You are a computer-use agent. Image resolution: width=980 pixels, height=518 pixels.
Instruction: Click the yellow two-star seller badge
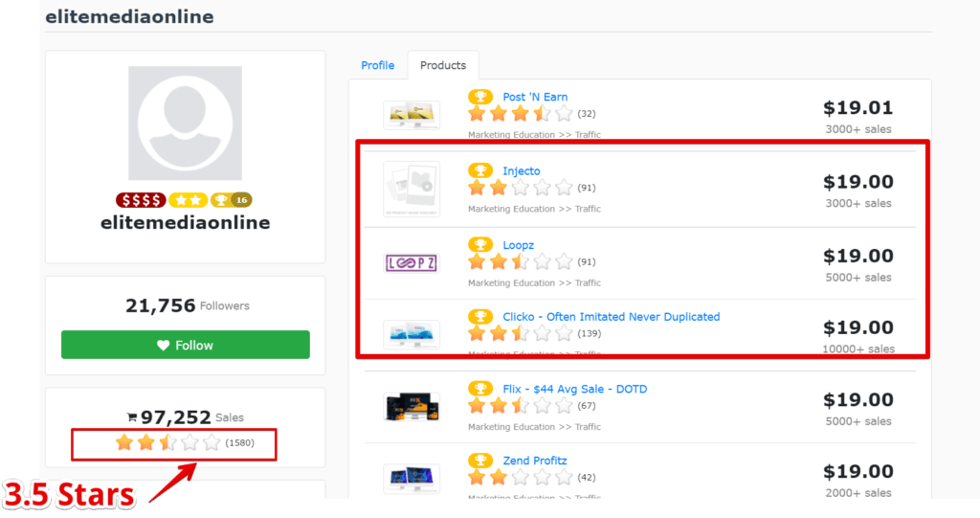point(189,200)
